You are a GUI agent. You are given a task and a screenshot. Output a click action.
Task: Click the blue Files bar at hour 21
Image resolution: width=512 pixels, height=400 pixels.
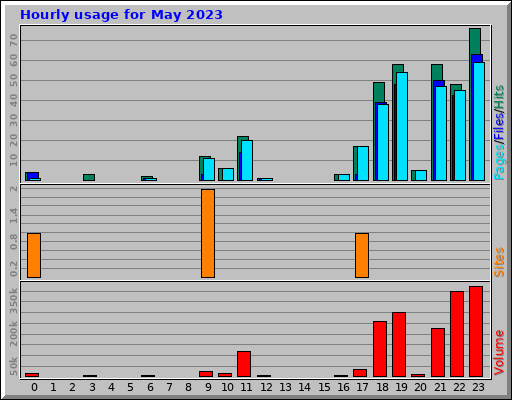(439, 83)
